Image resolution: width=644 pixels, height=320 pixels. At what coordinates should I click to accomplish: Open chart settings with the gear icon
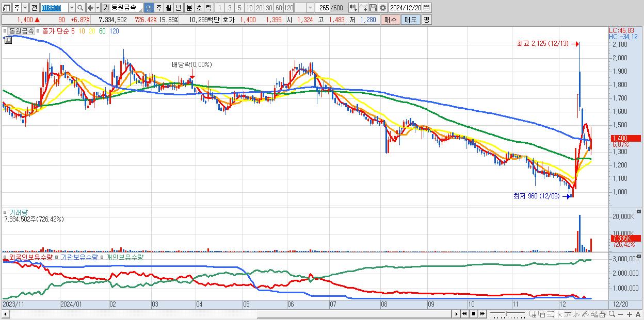click(383, 8)
